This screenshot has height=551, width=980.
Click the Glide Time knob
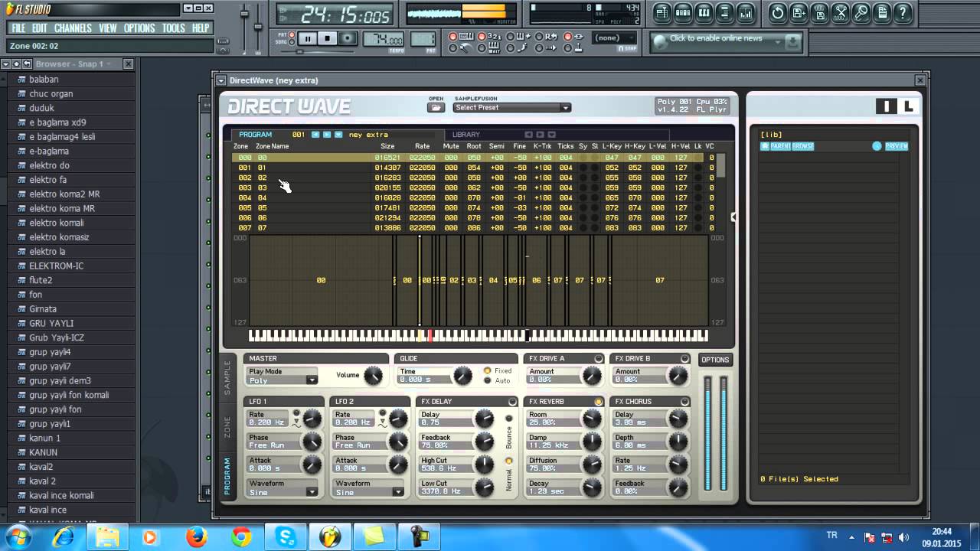[463, 376]
